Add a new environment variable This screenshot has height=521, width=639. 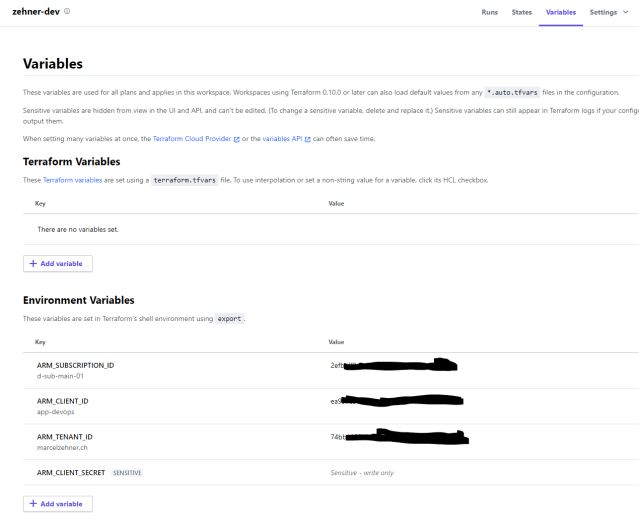(58, 504)
